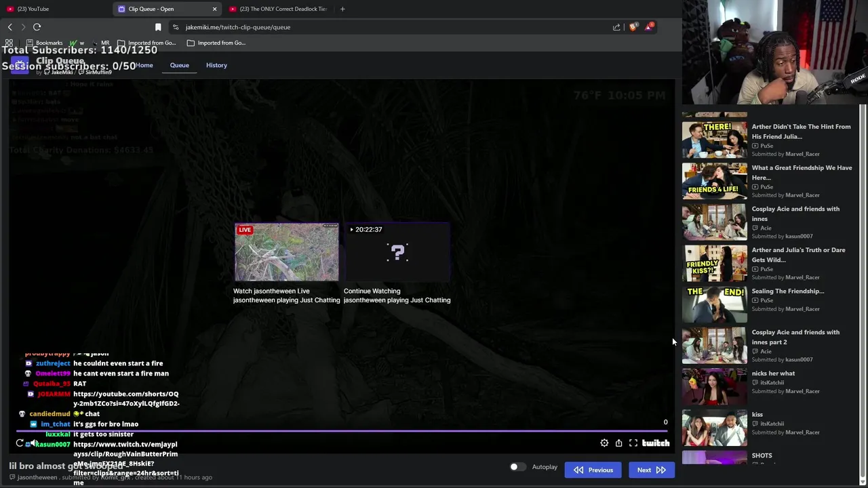Click the share page icon in toolbar
This screenshot has width=868, height=488.
(616, 27)
